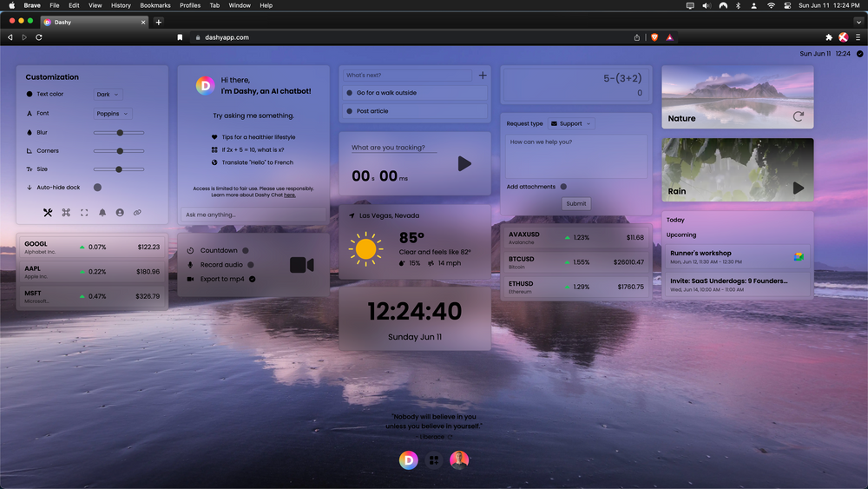Screen dimensions: 868x489
Task: Submit the support request form
Action: pyautogui.click(x=576, y=203)
